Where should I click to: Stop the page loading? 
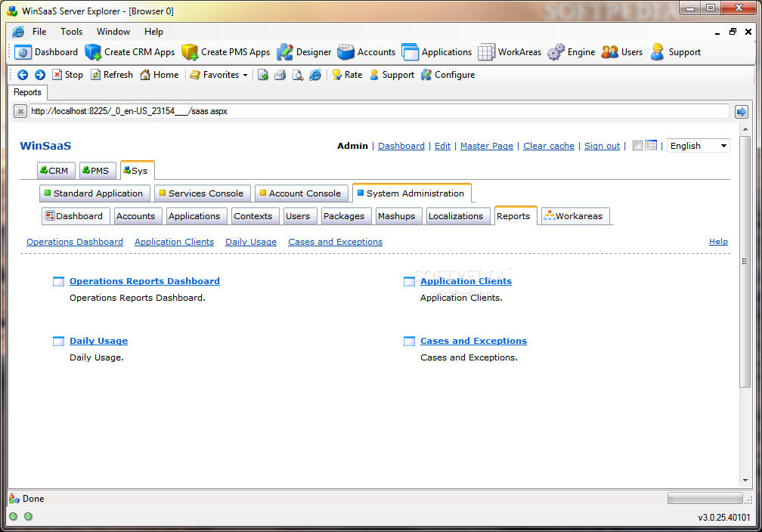click(67, 75)
